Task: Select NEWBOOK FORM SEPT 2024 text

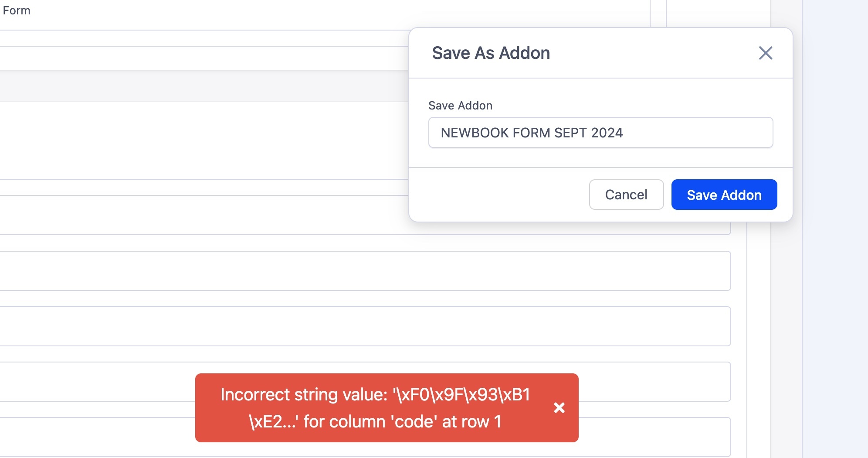Action: pyautogui.click(x=532, y=133)
